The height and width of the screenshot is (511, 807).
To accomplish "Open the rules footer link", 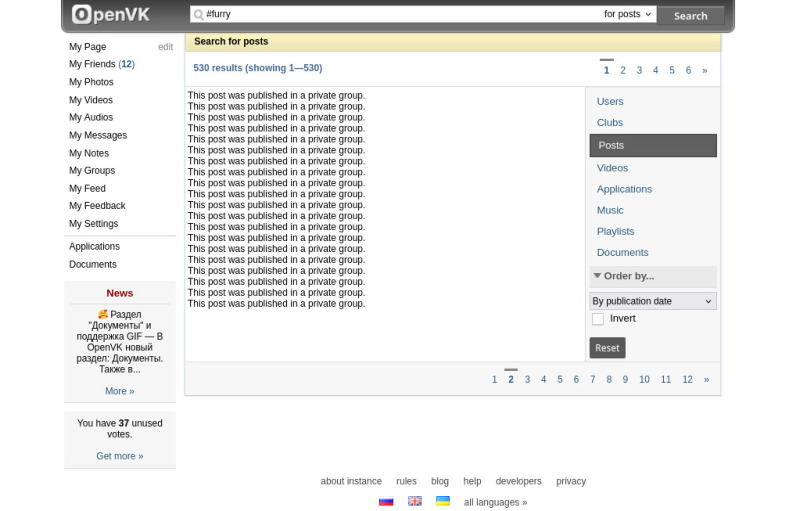I will [x=406, y=481].
